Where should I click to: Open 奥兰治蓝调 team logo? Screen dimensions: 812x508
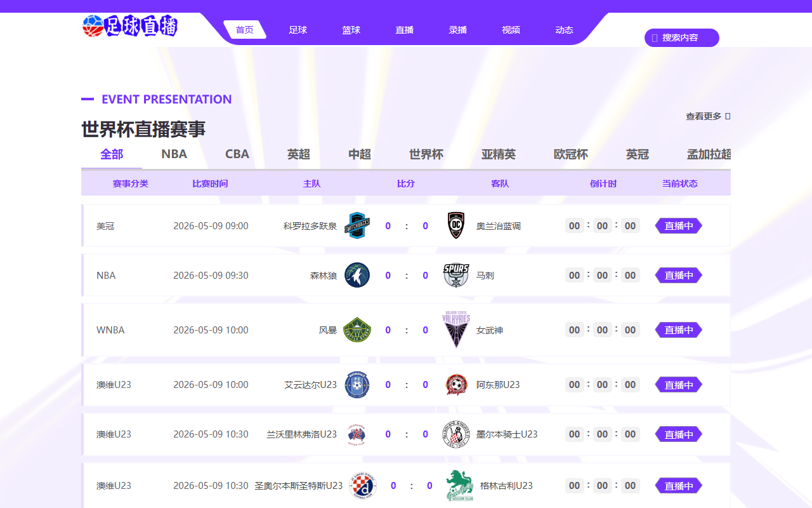pos(456,225)
